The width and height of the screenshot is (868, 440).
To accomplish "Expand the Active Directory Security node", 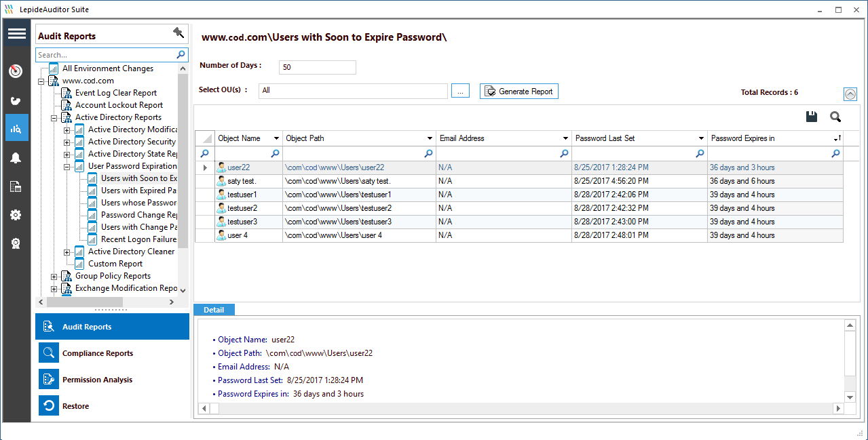I will (67, 142).
